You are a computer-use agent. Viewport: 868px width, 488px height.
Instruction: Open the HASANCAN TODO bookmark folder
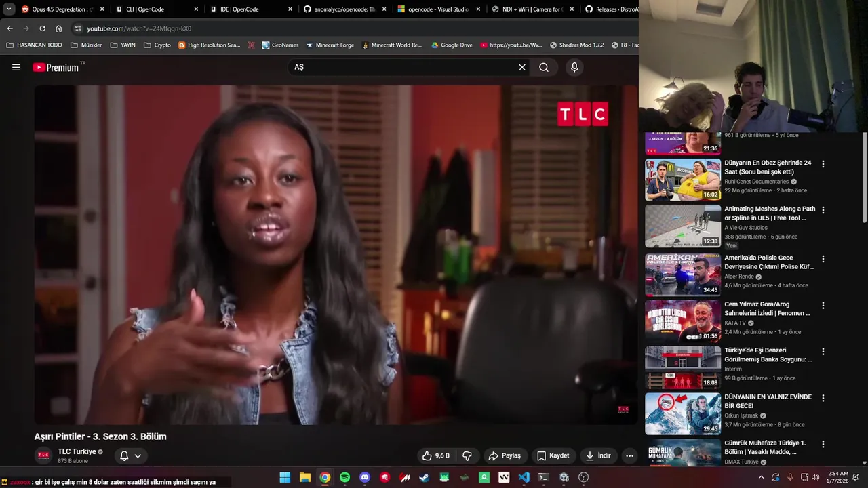pyautogui.click(x=34, y=45)
